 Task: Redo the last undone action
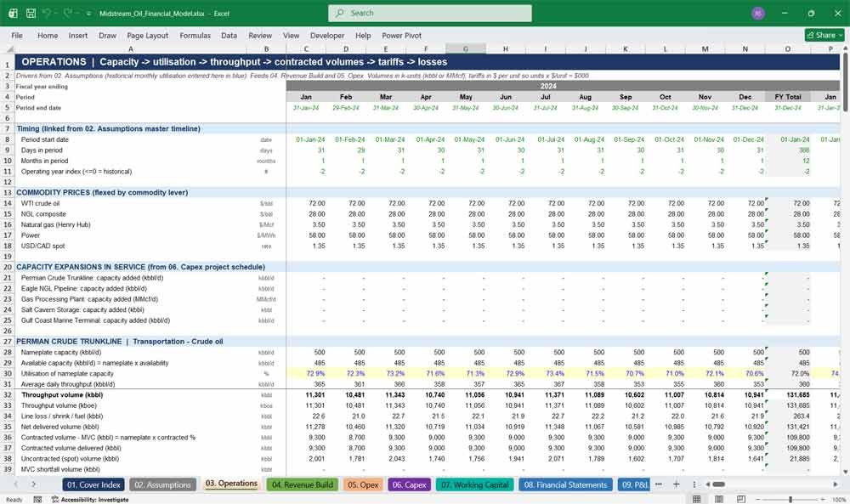[x=68, y=13]
